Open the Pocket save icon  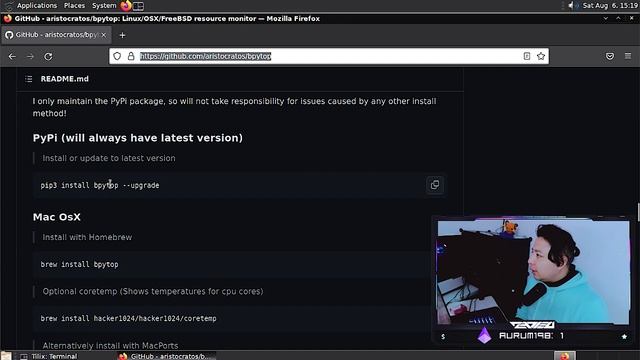[610, 56]
